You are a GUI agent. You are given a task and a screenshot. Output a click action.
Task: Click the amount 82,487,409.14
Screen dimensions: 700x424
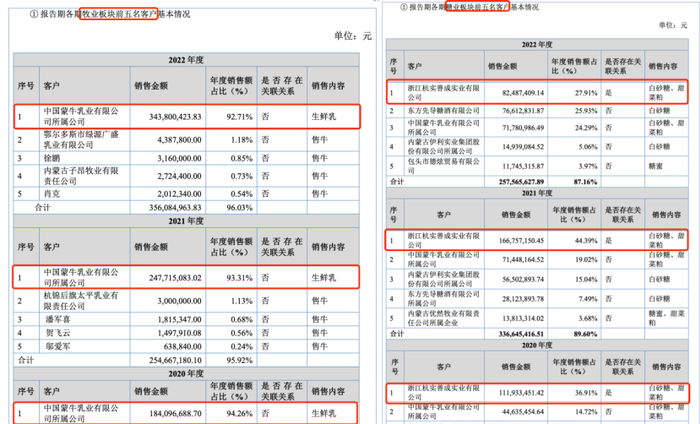523,93
